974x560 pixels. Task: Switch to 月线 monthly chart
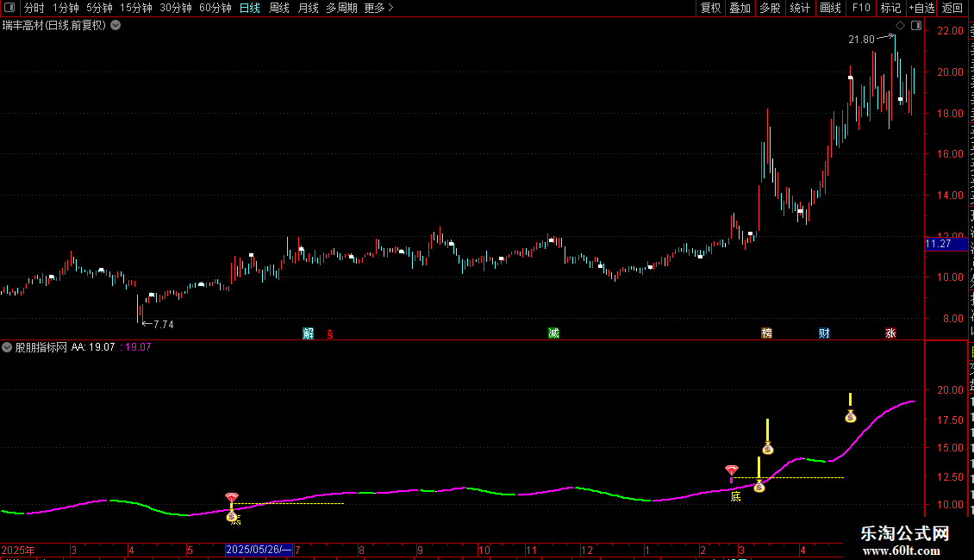[x=308, y=8]
